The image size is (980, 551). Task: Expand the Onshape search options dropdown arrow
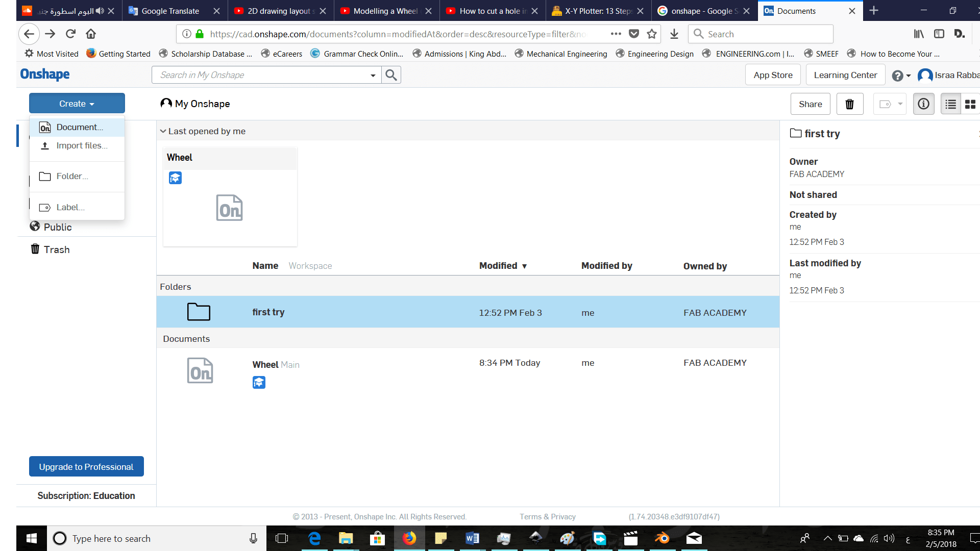coord(373,76)
